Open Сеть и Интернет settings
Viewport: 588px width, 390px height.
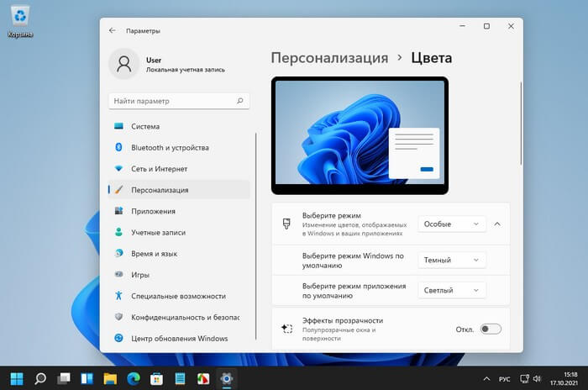pyautogui.click(x=178, y=169)
